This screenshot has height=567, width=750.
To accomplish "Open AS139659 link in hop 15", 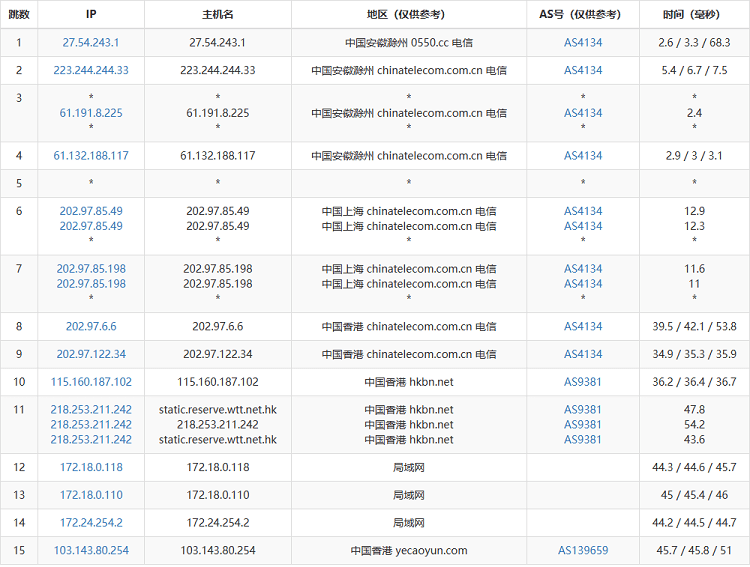I will [x=583, y=550].
